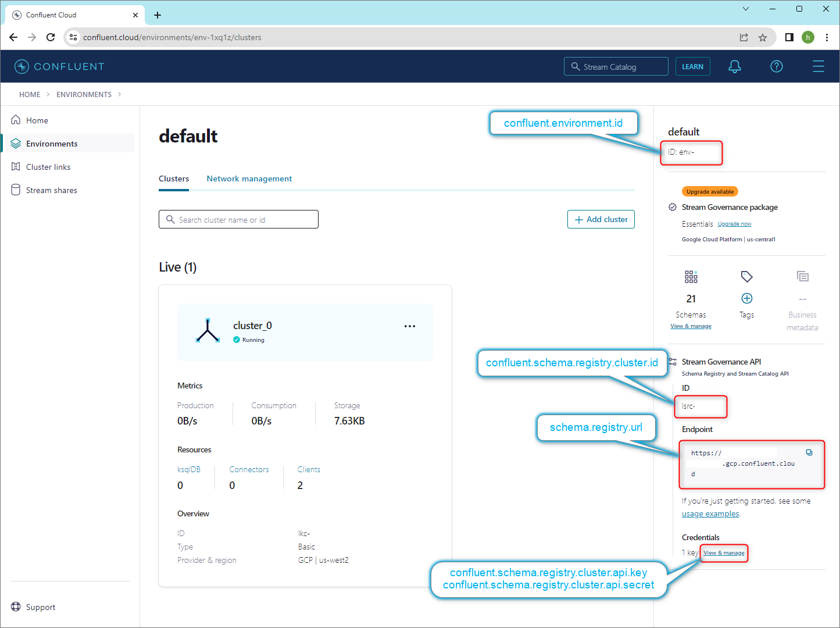Image resolution: width=840 pixels, height=628 pixels.
Task: Open cluster_0 three-dot options menu
Action: pos(410,326)
